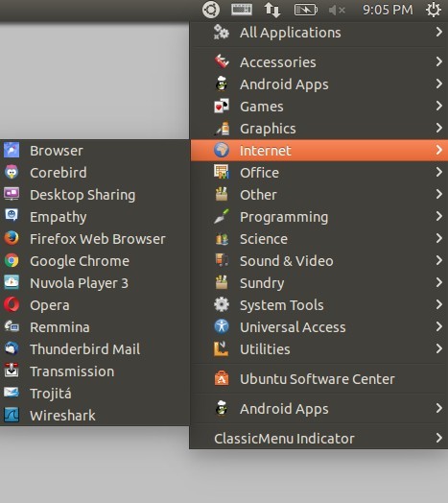The image size is (448, 503).
Task: Expand the Accessories submenu arrow
Action: (x=439, y=61)
